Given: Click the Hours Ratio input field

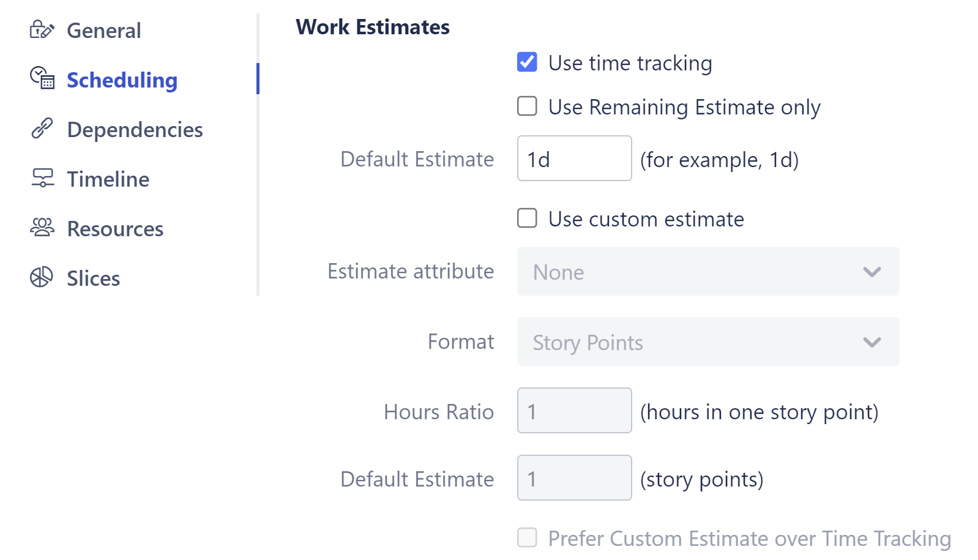Looking at the screenshot, I should [573, 411].
